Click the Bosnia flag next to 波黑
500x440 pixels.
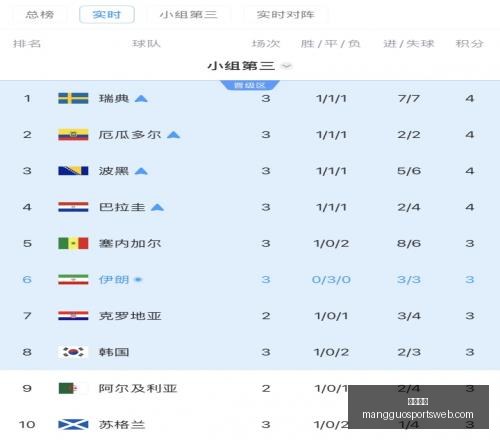click(73, 171)
